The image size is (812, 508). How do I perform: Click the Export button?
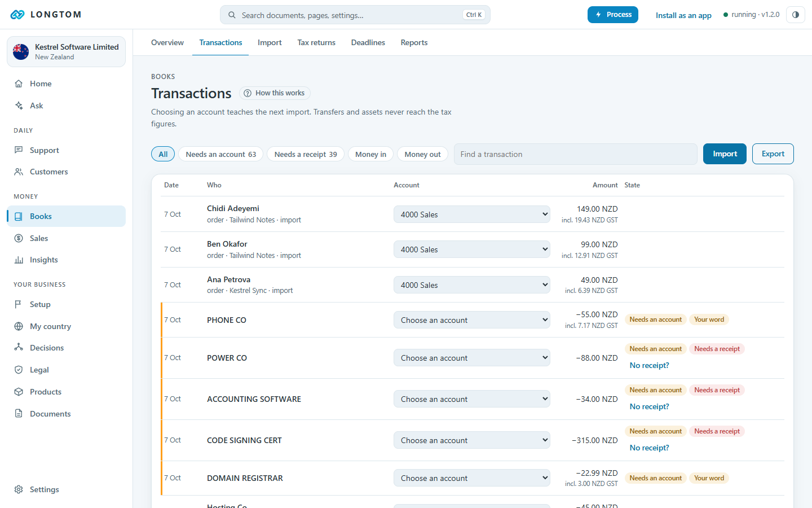click(x=773, y=154)
